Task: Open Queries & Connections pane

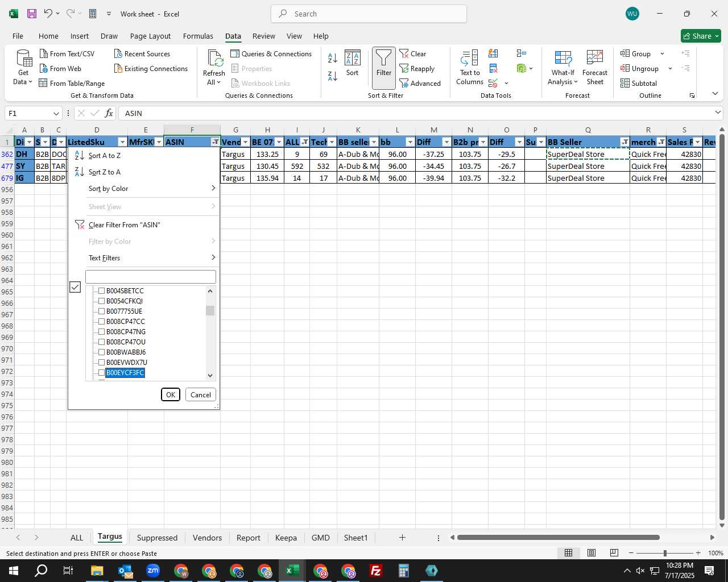Action: tap(271, 53)
